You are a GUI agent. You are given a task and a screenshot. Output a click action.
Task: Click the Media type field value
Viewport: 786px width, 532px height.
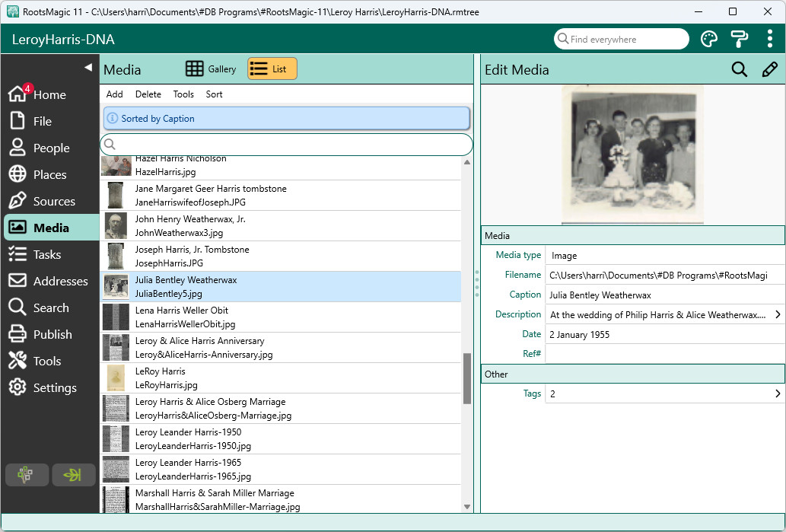tap(665, 255)
